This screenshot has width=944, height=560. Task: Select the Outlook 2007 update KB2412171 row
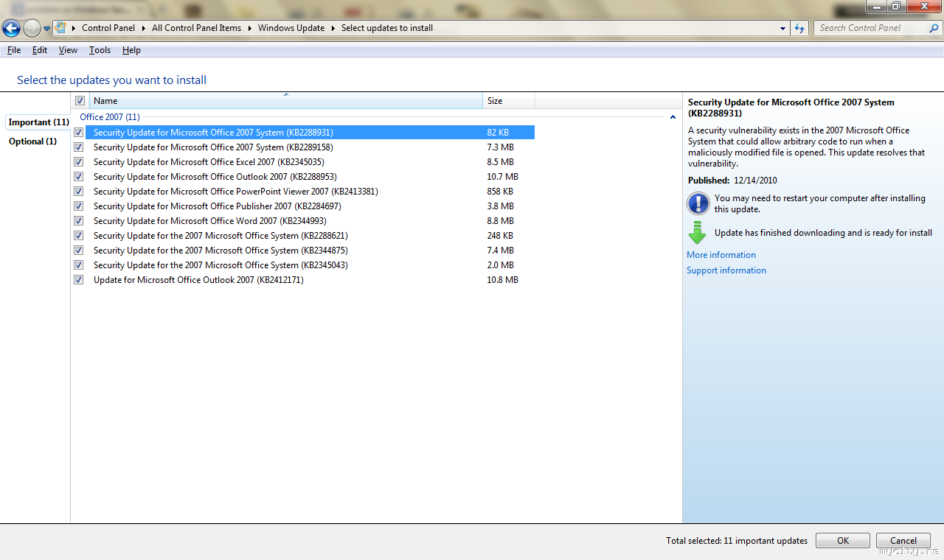[310, 280]
